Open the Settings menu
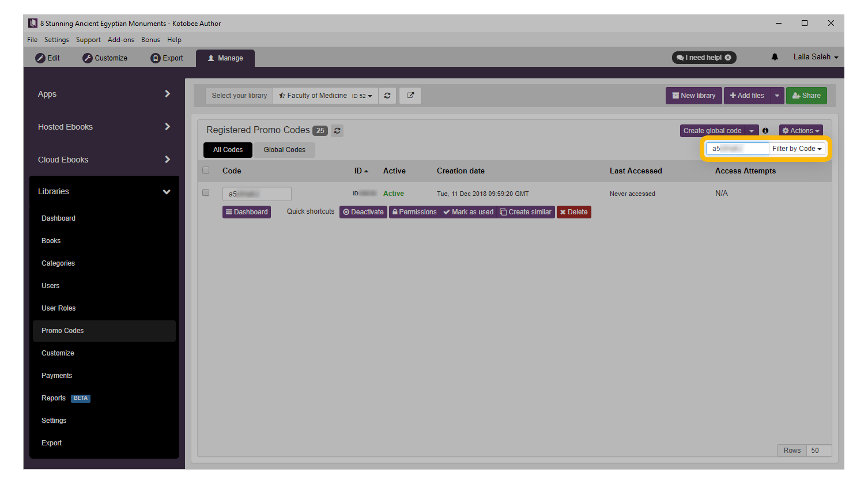 (56, 40)
